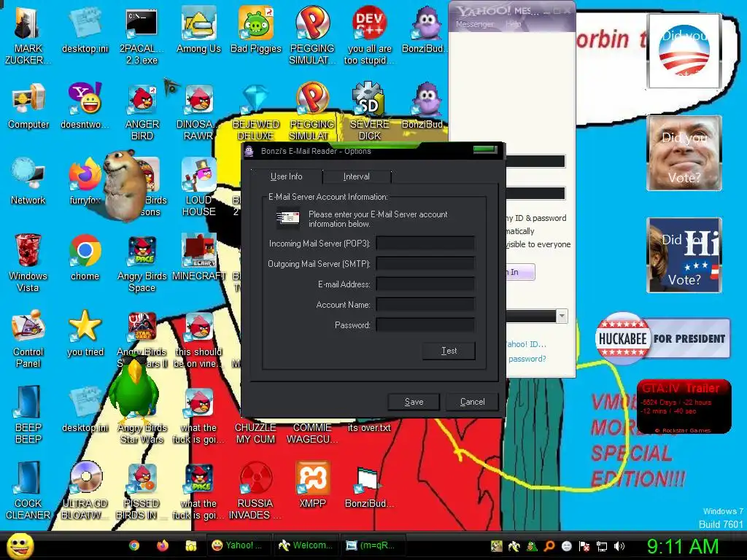Open the LOUD HOUSE desktop icon
This screenshot has width=747, height=560.
[x=198, y=187]
